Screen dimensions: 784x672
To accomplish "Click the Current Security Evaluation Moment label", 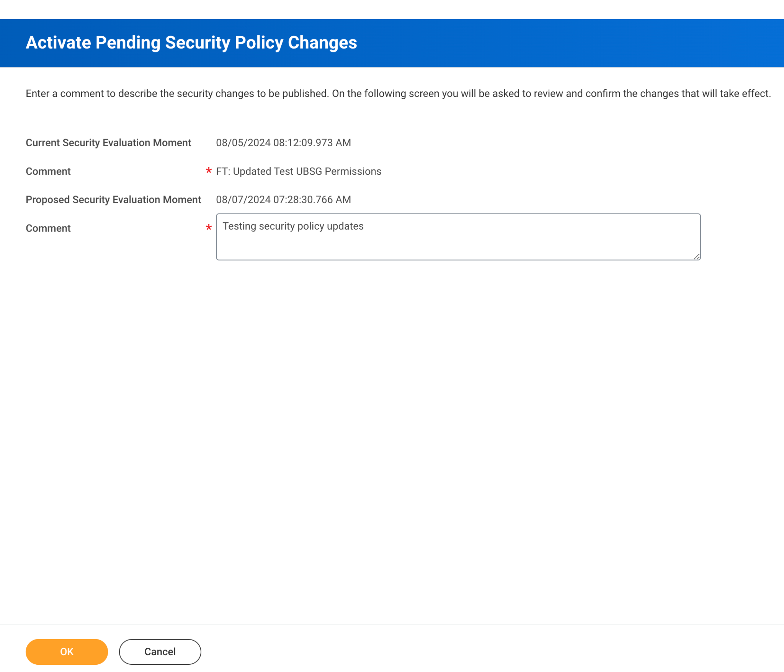I will [x=108, y=143].
